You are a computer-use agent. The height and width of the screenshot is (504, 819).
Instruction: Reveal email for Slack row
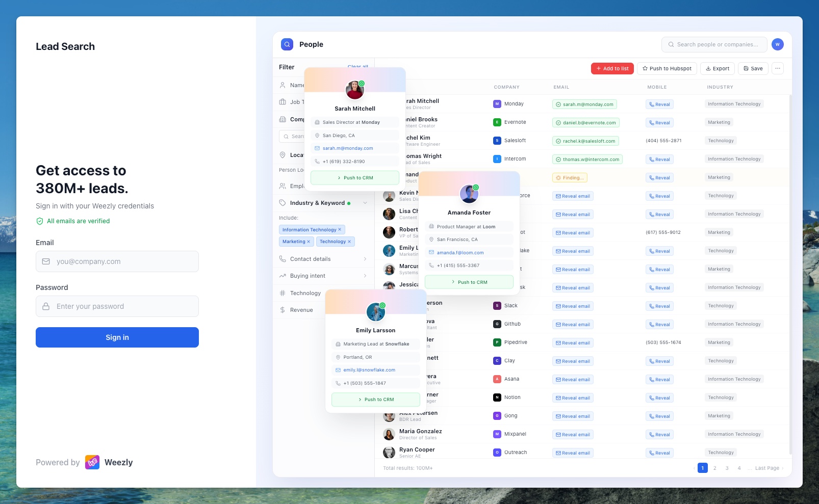[573, 306]
